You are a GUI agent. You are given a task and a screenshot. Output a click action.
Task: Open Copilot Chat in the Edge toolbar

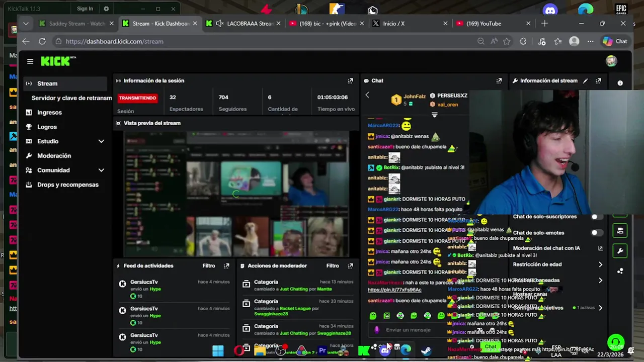pyautogui.click(x=615, y=41)
